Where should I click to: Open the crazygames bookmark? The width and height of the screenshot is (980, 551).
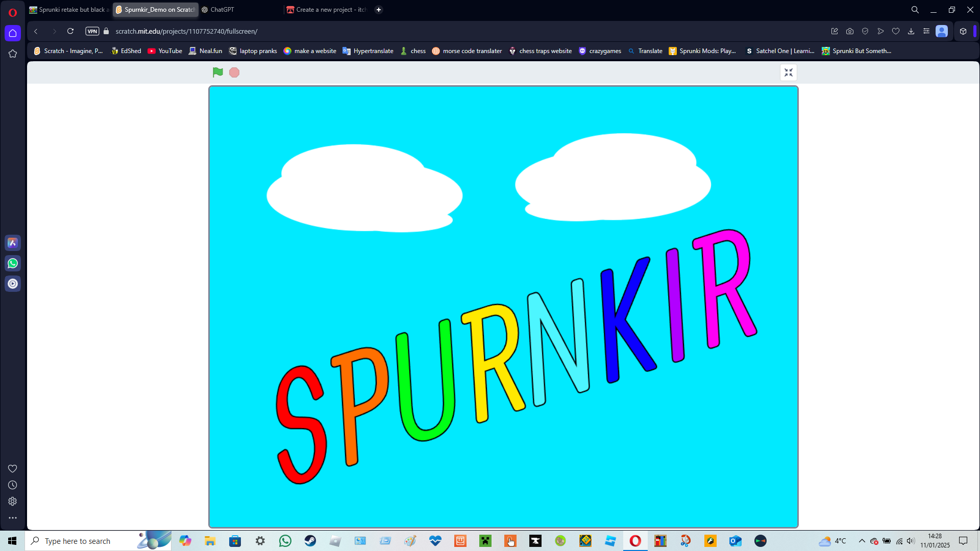click(600, 51)
